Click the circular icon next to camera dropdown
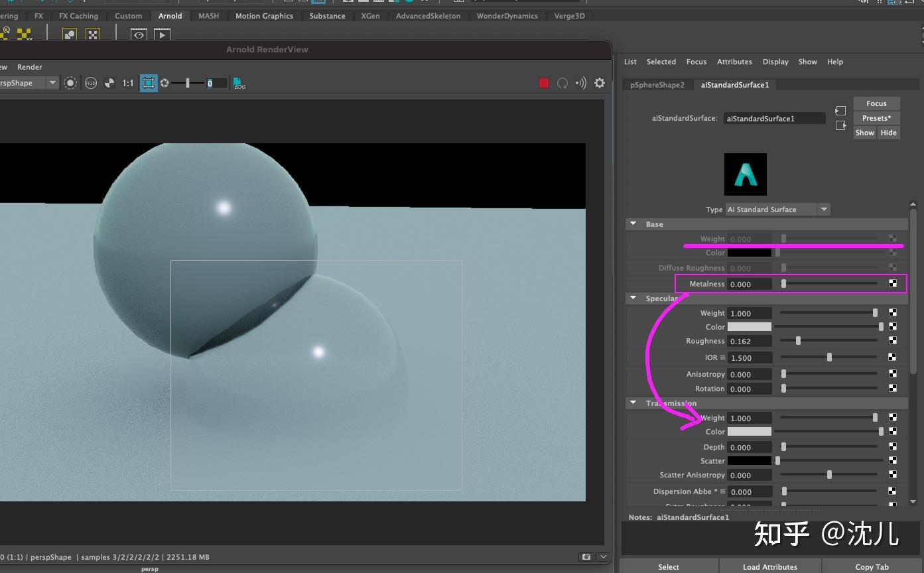The width and height of the screenshot is (924, 573). pos(70,83)
